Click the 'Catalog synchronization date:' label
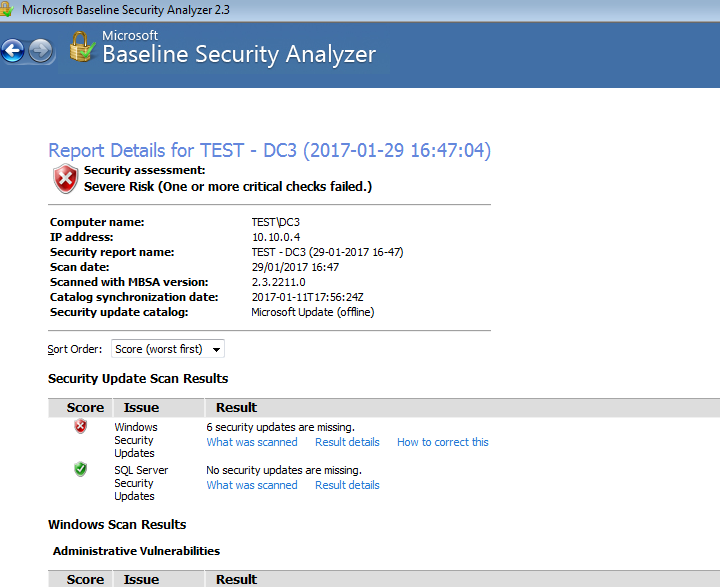720x587 pixels. pos(134,297)
